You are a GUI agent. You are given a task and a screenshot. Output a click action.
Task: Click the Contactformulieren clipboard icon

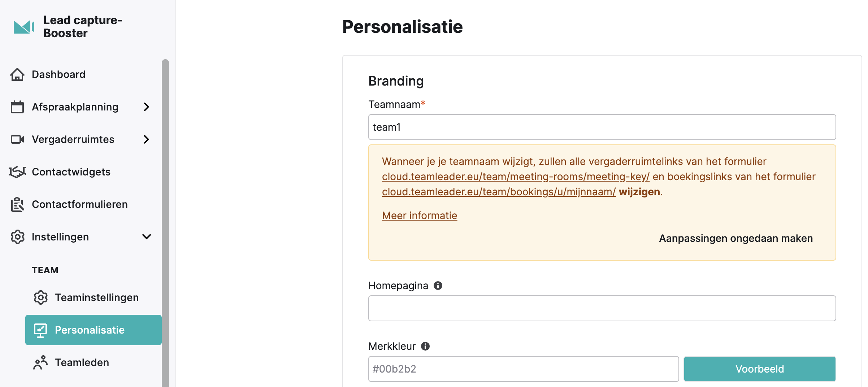click(x=17, y=204)
